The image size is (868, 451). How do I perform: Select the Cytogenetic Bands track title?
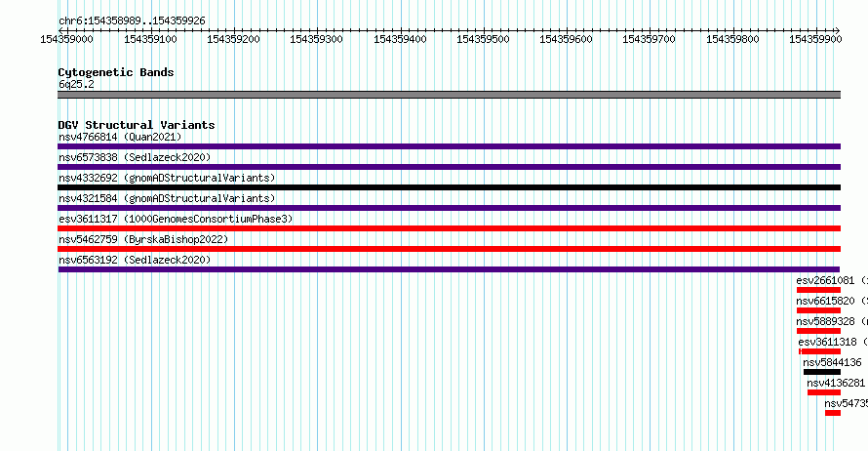tap(116, 72)
